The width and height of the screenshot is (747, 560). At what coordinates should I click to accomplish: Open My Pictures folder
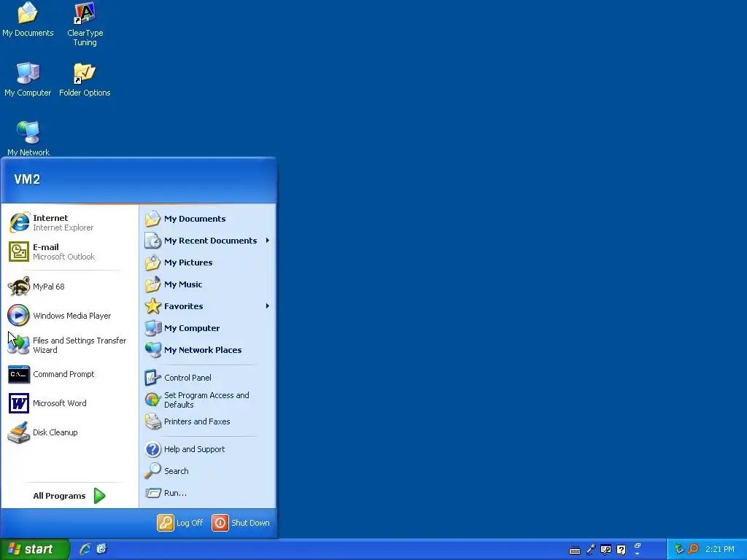point(208,262)
